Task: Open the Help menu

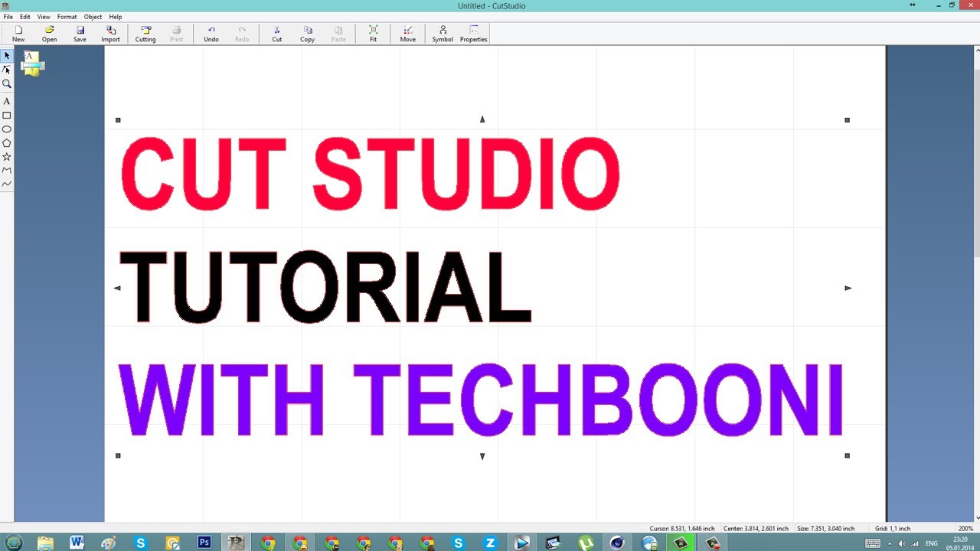Action: point(116,16)
